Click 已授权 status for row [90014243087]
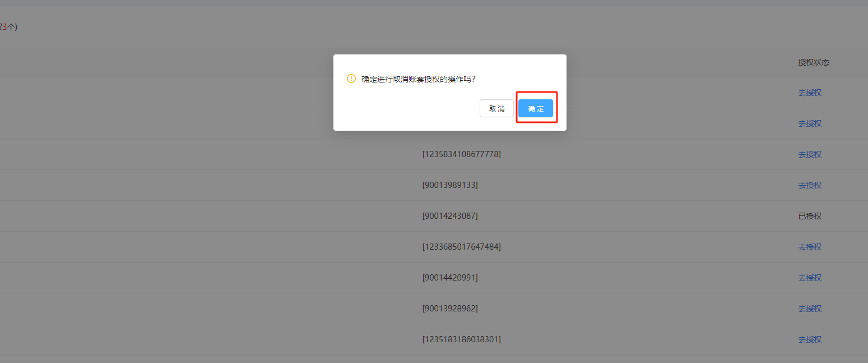 tap(810, 216)
